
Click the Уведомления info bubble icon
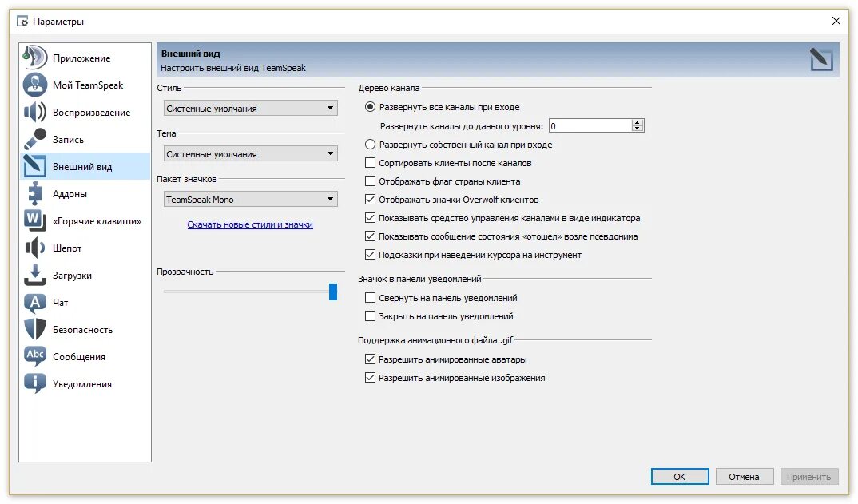34,383
